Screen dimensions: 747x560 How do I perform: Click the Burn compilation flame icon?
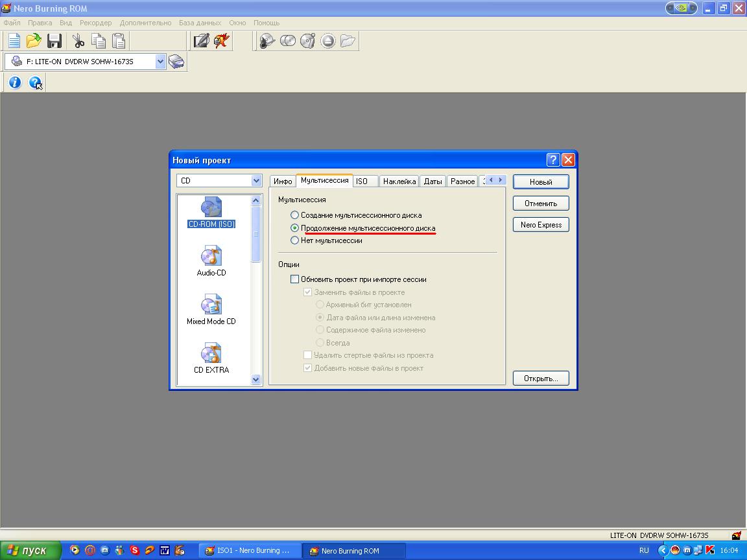pyautogui.click(x=220, y=41)
